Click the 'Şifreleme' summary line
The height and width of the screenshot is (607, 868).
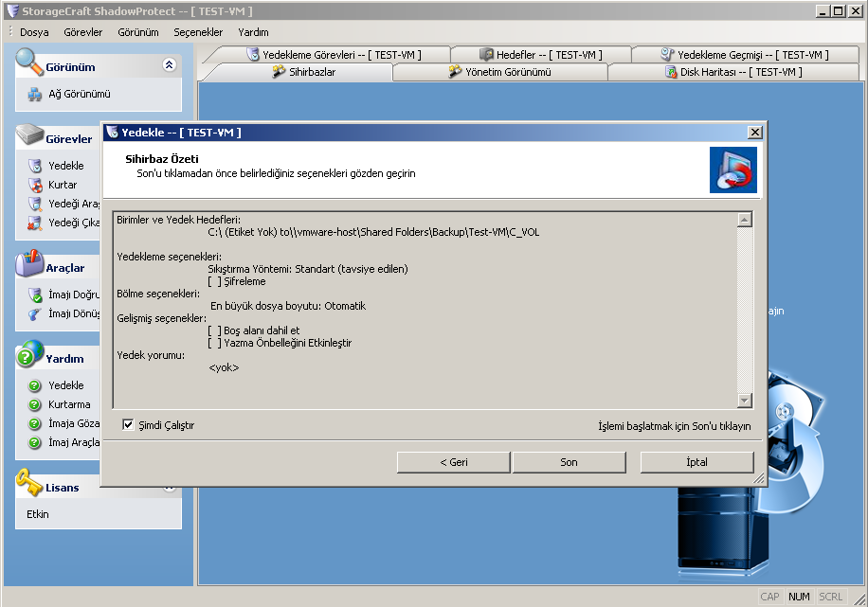(237, 281)
